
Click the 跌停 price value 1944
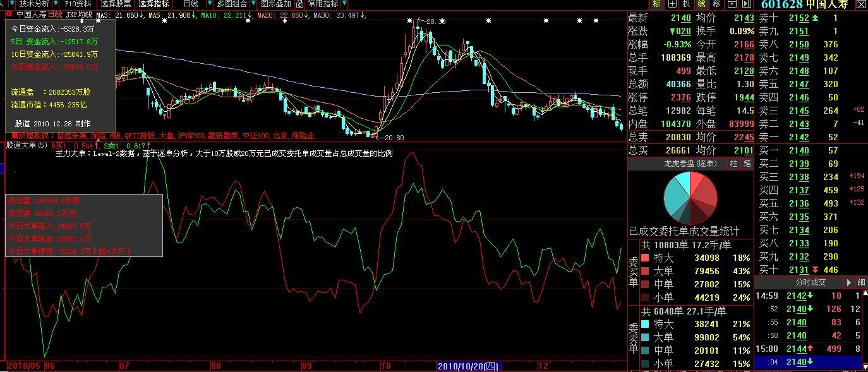(x=743, y=97)
